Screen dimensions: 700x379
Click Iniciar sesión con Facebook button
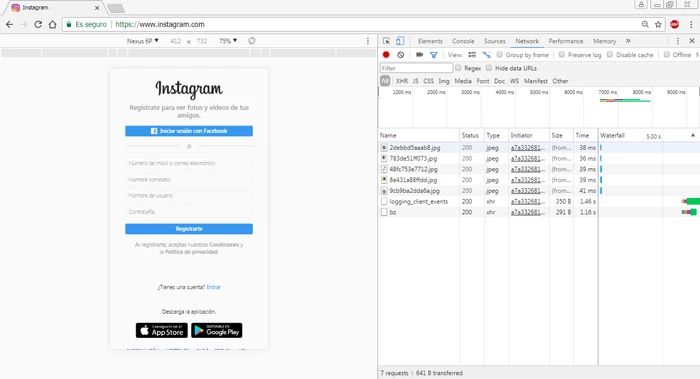189,131
